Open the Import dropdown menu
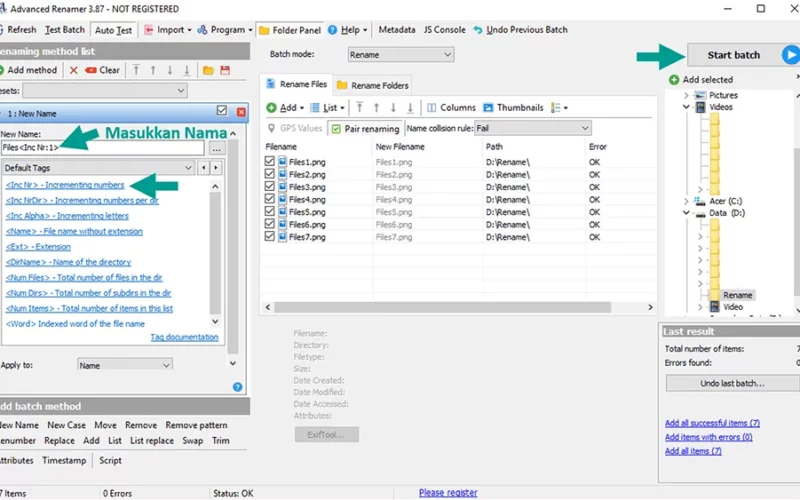 (x=168, y=30)
